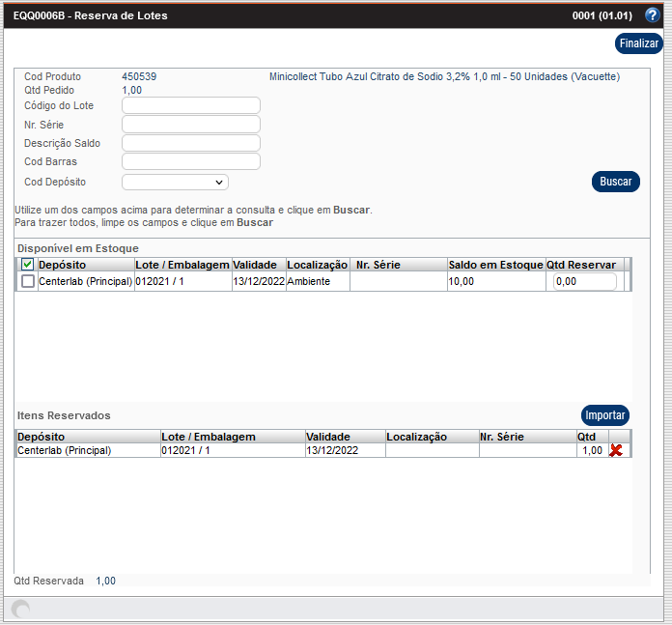
Task: Remove reserved item with red X icon
Action: 616,450
